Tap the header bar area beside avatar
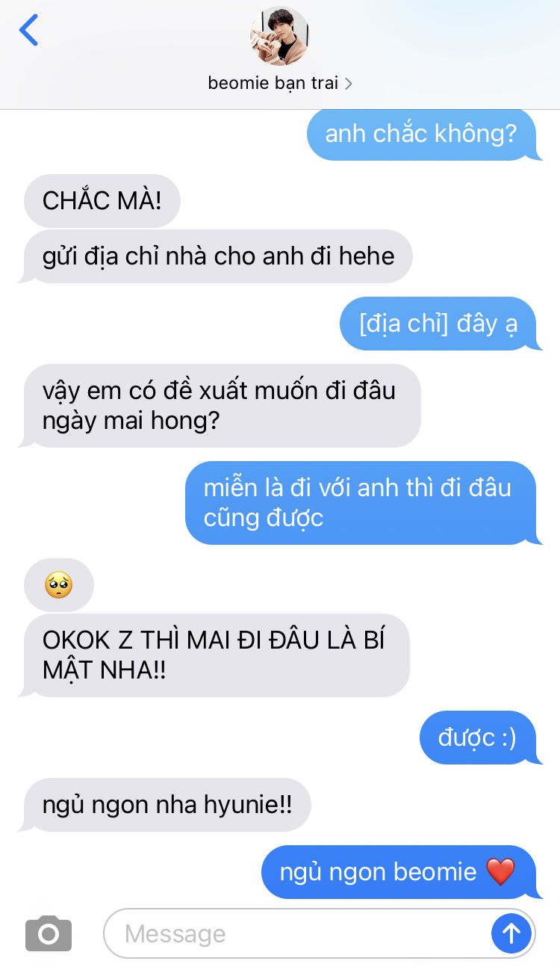This screenshot has width=560, height=967. point(433,45)
